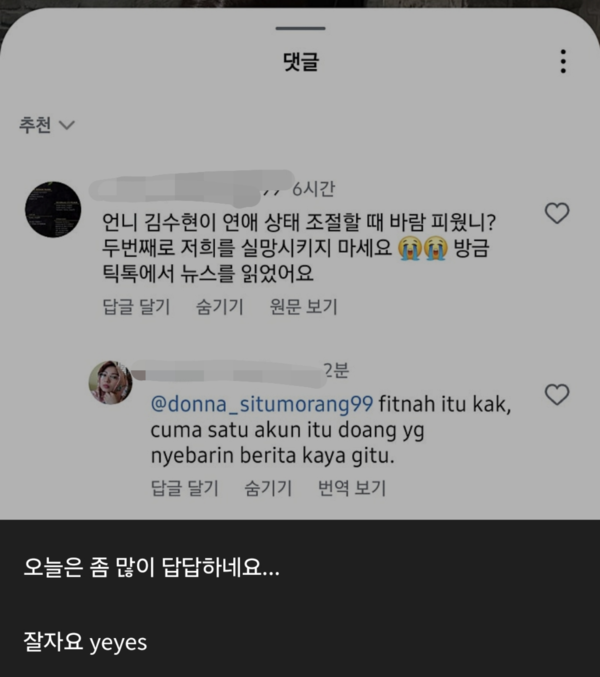Image resolution: width=600 pixels, height=677 pixels.
Task: Open the reply author's profile picture
Action: [110, 383]
